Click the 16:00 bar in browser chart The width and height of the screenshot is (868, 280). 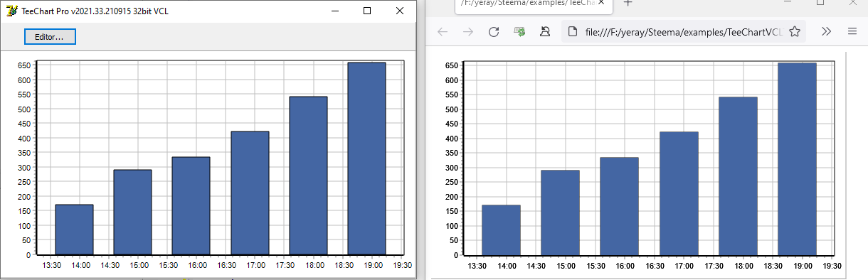(620, 206)
